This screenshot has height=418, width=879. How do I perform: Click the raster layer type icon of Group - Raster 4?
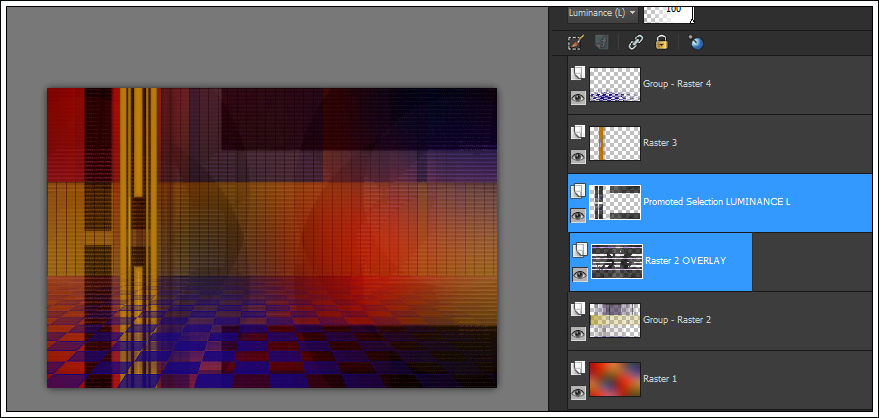point(578,72)
